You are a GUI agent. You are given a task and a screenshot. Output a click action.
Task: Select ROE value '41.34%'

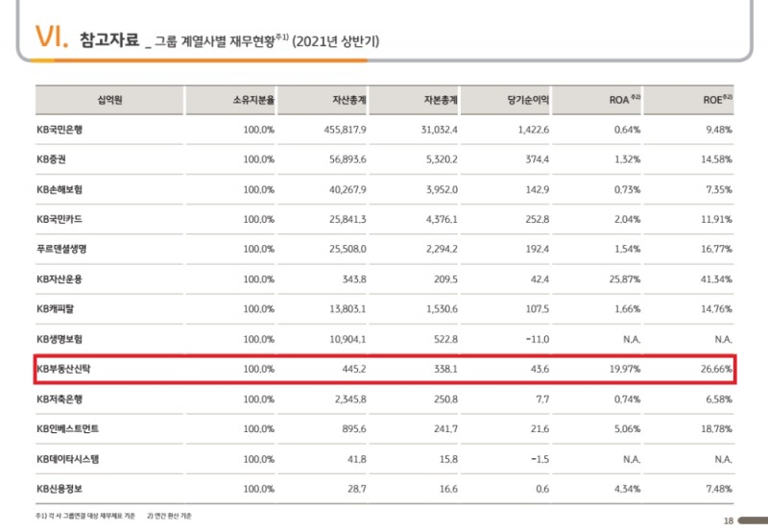pos(716,279)
